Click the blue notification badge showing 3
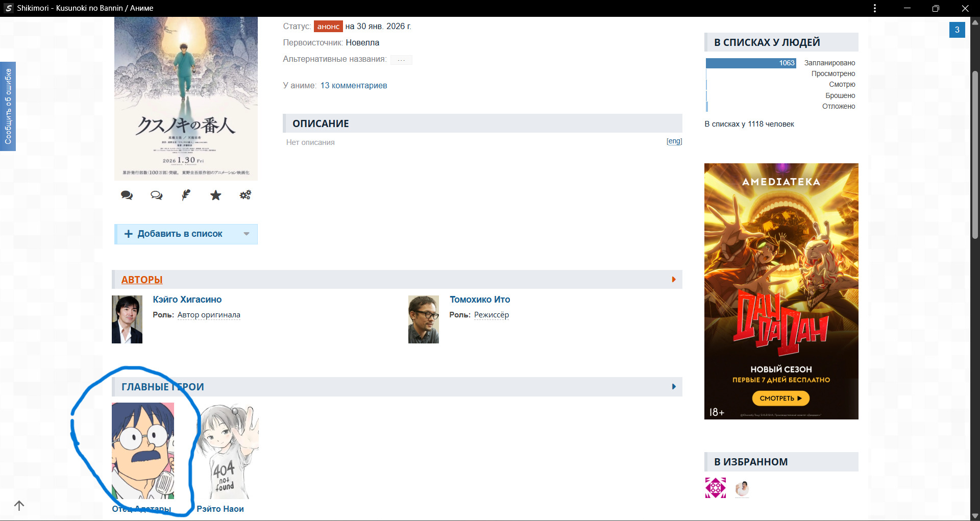Viewport: 980px width, 521px height. tap(957, 30)
